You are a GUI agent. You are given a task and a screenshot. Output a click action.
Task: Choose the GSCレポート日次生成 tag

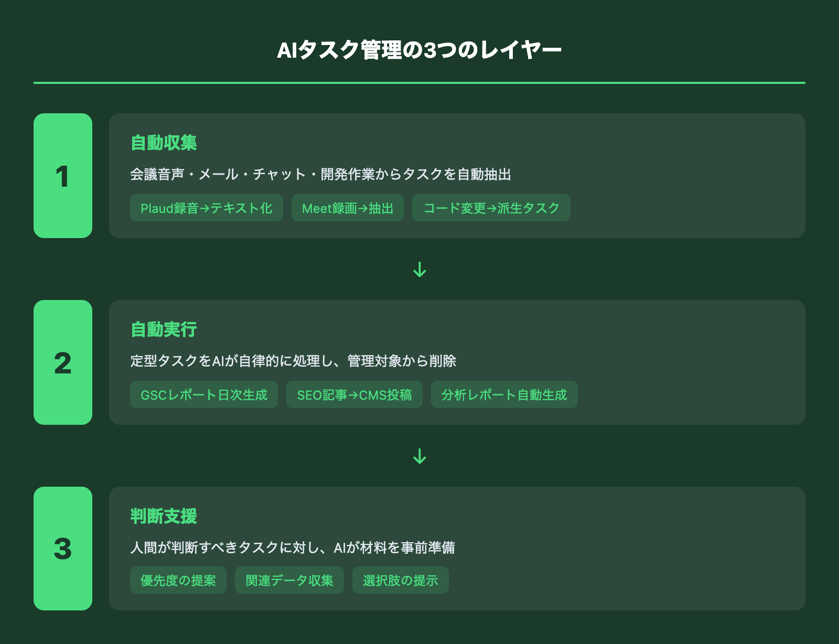(204, 395)
